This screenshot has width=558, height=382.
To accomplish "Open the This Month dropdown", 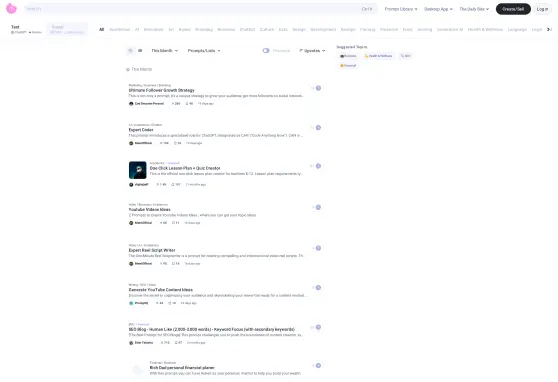I will [x=164, y=51].
